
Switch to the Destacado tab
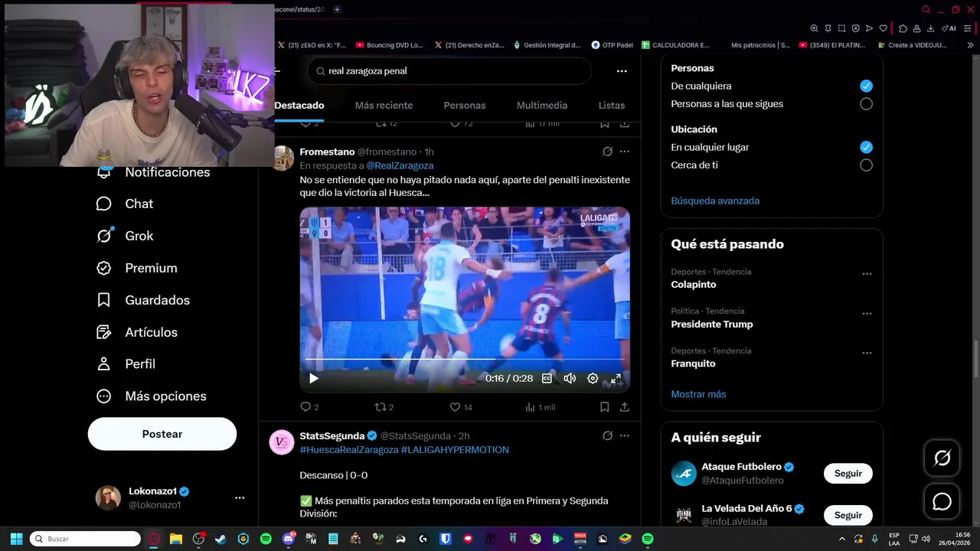click(x=299, y=105)
